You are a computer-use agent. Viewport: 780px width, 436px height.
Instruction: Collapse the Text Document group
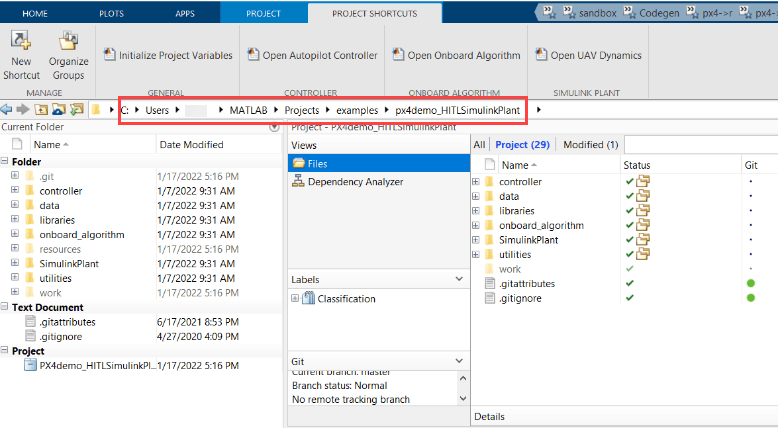coord(4,307)
